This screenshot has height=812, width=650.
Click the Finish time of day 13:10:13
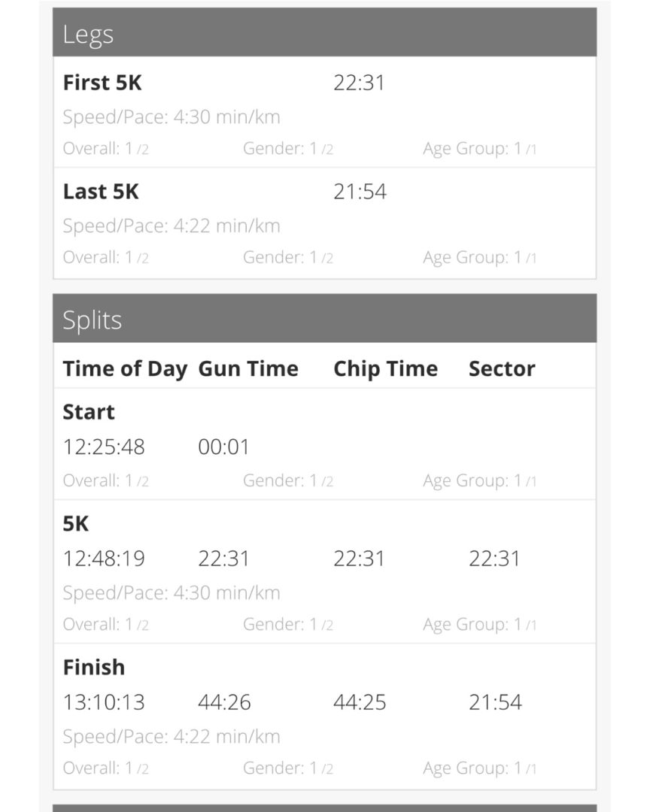click(x=104, y=703)
